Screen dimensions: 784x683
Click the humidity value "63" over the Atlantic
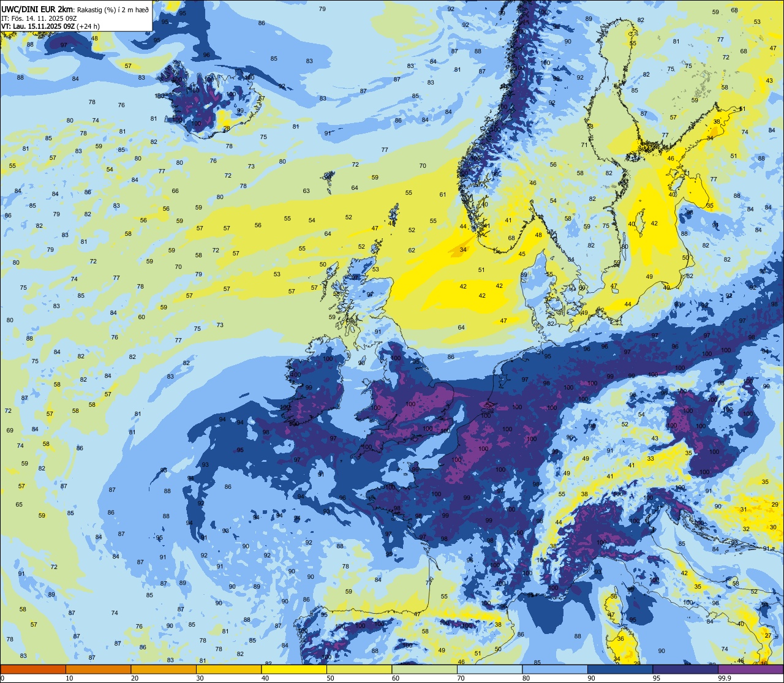306,191
